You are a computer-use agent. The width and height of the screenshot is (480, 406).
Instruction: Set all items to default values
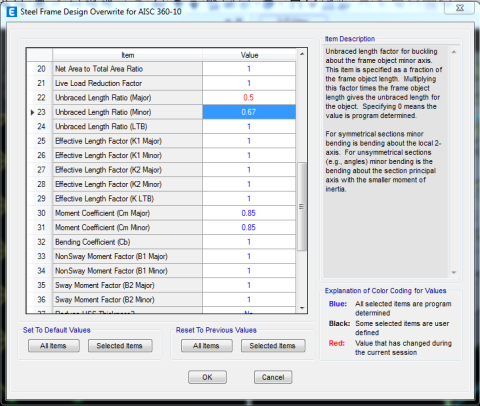point(54,346)
